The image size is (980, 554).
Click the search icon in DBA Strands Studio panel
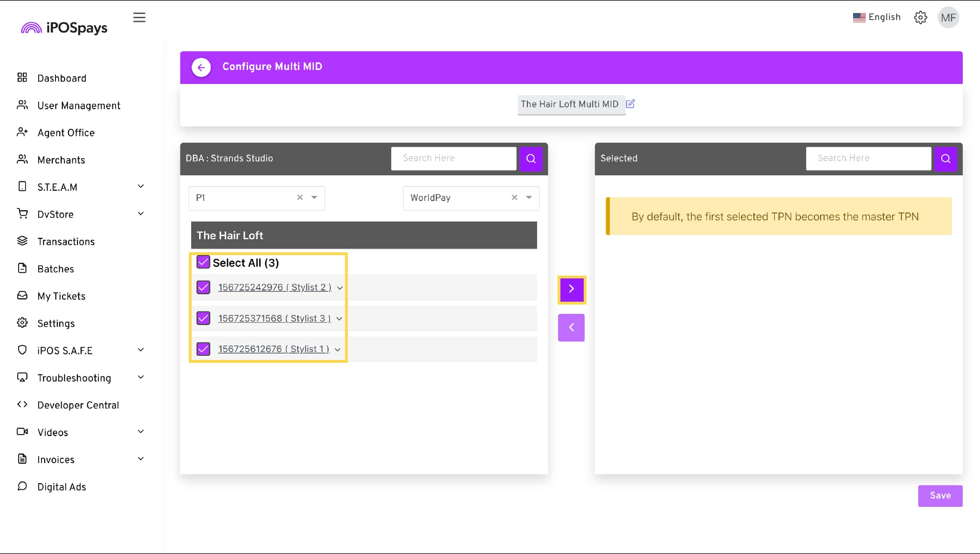pos(531,159)
